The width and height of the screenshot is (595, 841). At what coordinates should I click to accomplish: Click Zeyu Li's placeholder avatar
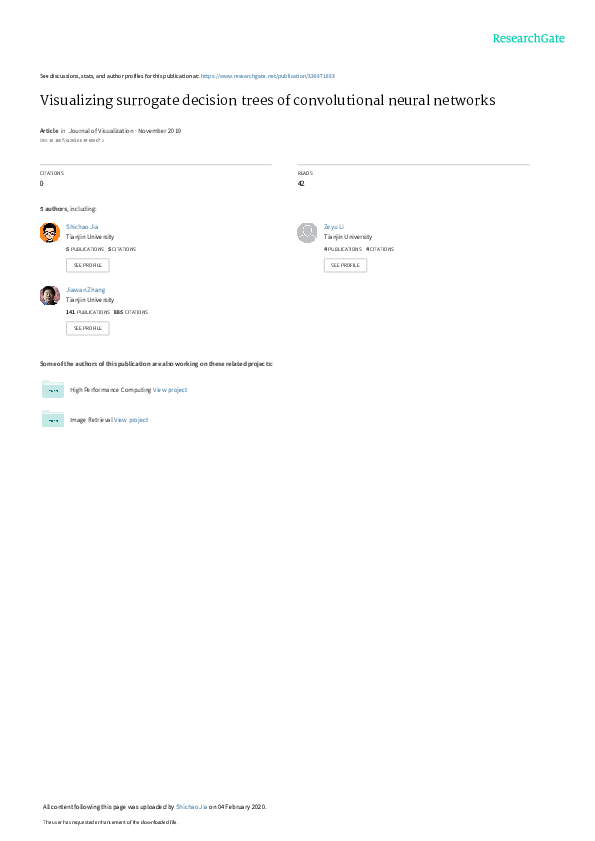[x=307, y=233]
